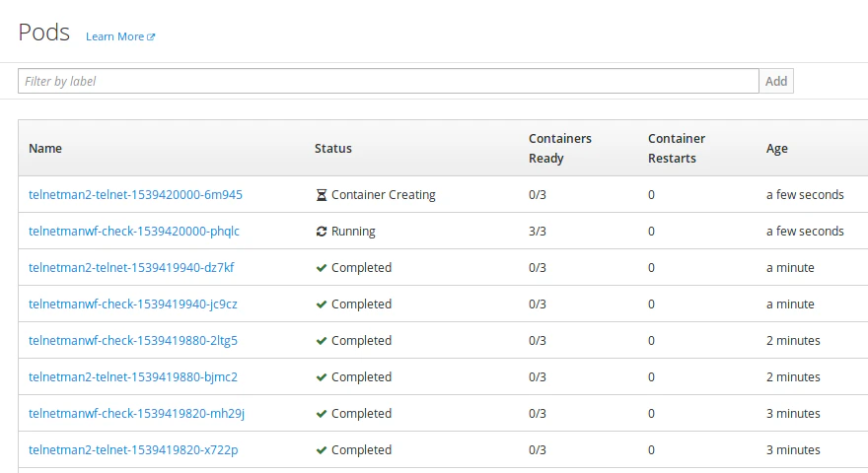Screen dimensions: 868x473
Task: Click age '2 minutes' for telnetmanwf-check-1539419880-2ltg5
Action: [x=793, y=341]
